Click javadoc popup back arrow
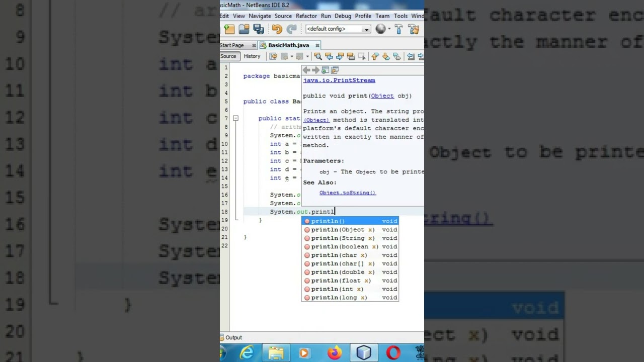Image resolution: width=644 pixels, height=362 pixels. [306, 70]
